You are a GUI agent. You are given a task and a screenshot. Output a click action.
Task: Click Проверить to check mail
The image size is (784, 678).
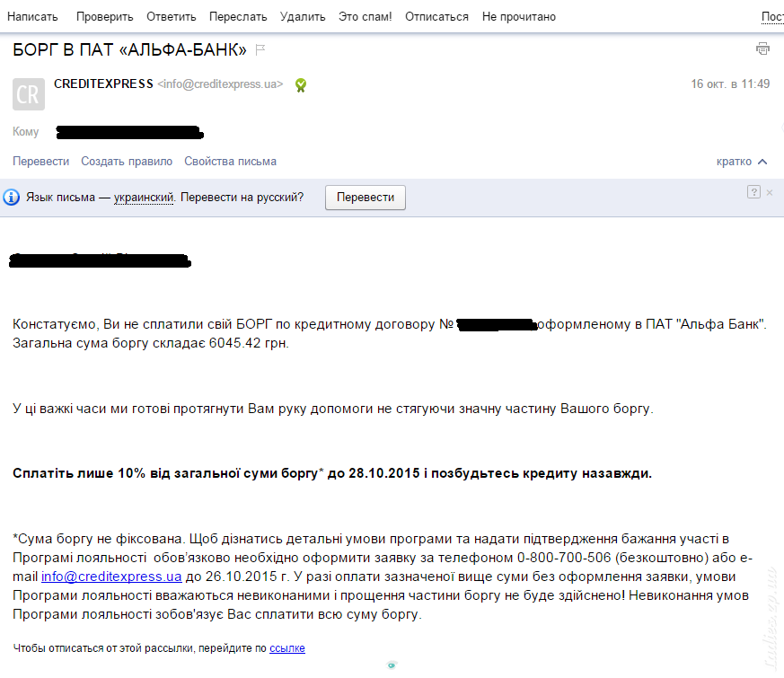click(104, 16)
